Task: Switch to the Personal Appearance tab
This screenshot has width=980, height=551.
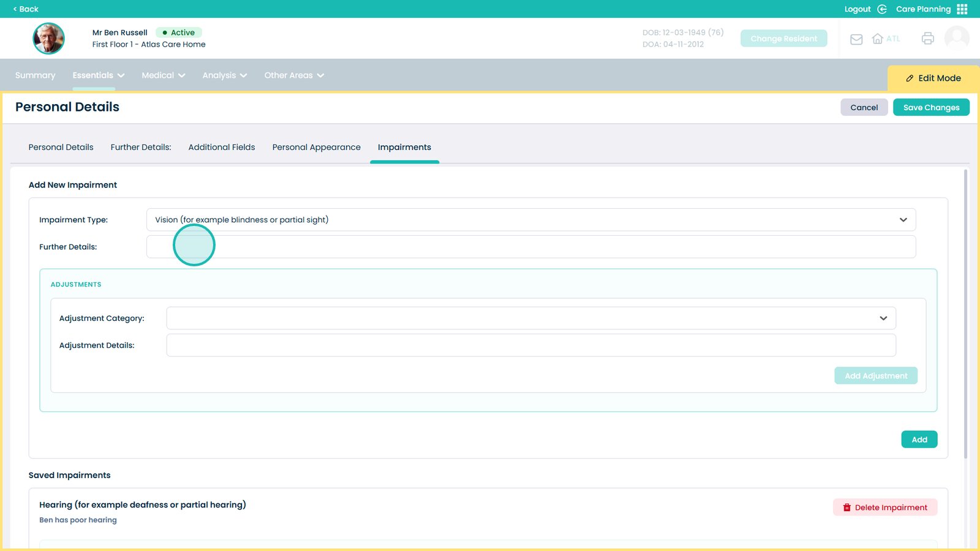Action: point(316,148)
